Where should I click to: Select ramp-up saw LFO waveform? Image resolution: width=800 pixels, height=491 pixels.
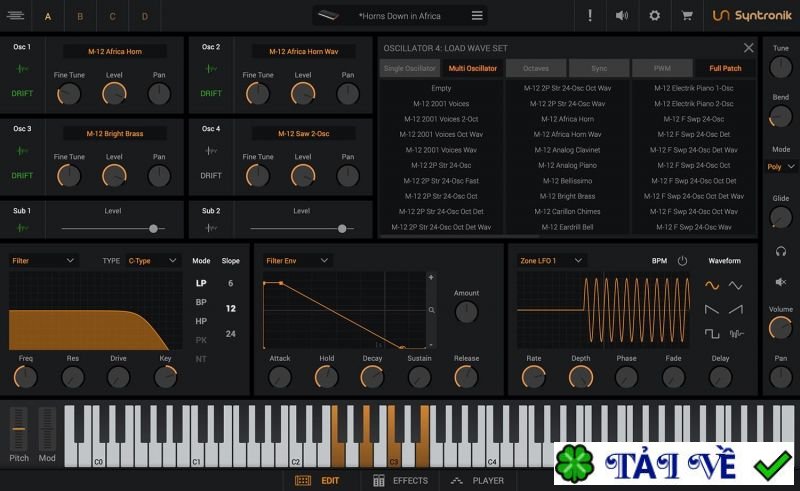735,309
